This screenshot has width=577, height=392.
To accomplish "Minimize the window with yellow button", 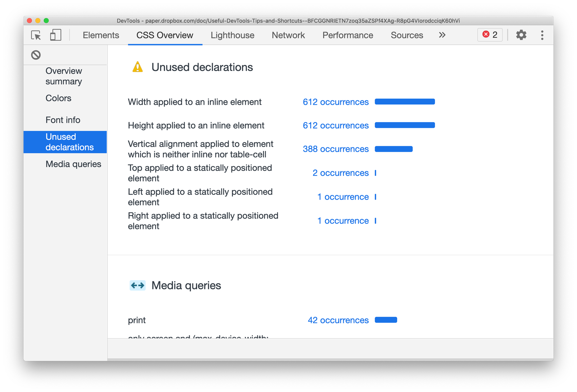I will click(38, 21).
